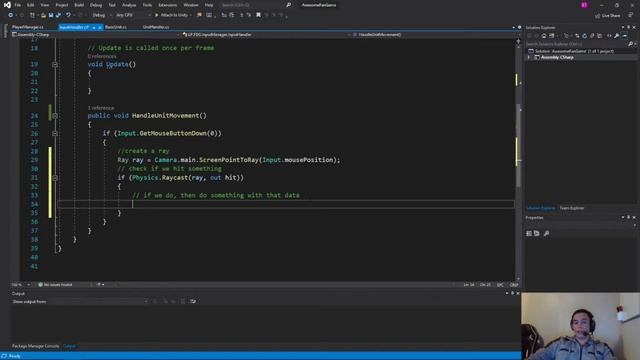The height and width of the screenshot is (360, 640).
Task: Collapse the GetMouseButtonDown if-block outline toggle
Action: click(x=55, y=133)
